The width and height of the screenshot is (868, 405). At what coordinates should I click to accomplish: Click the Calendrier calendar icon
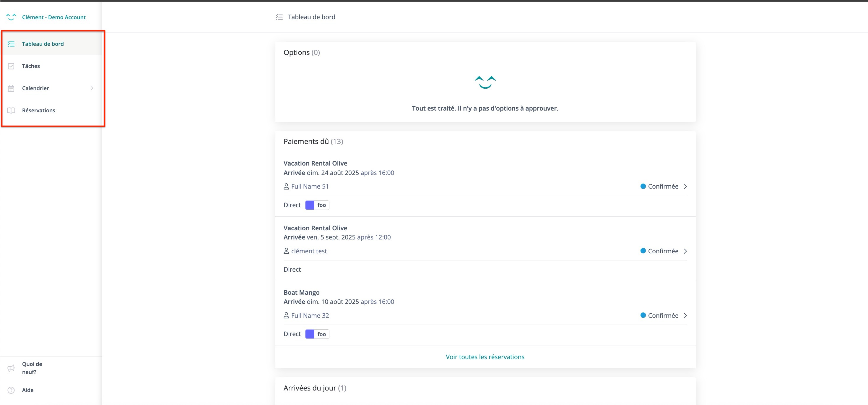11,88
